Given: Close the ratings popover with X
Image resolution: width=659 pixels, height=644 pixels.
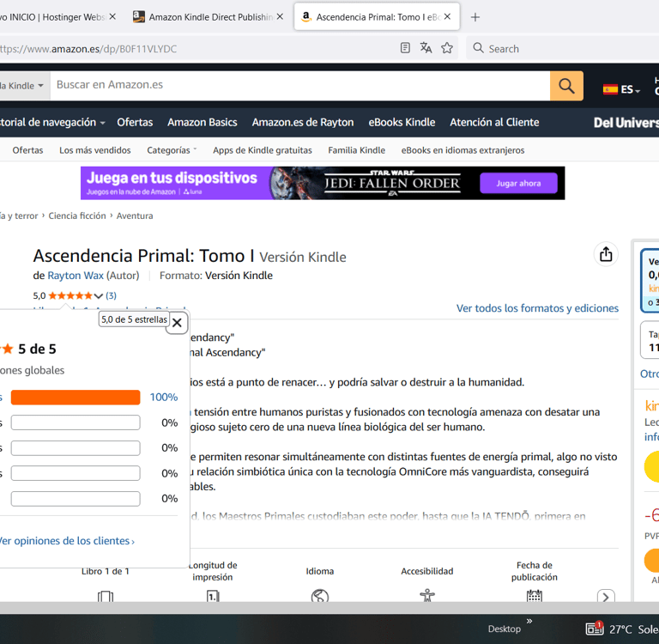Looking at the screenshot, I should (177, 323).
